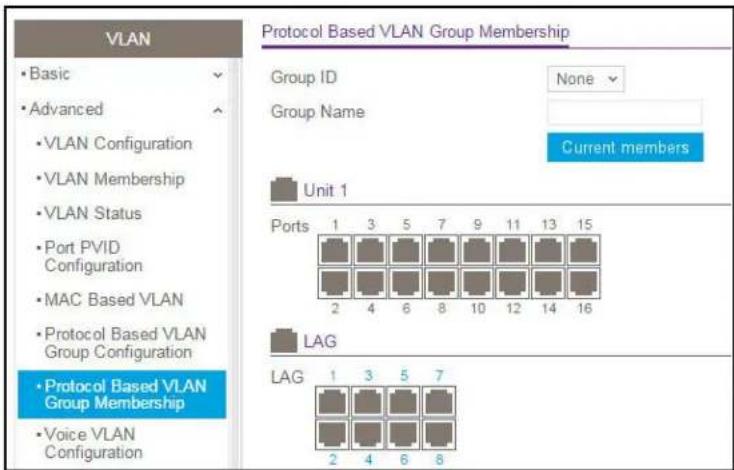Image resolution: width=734 pixels, height=470 pixels.
Task: Select LAG 8 port icon
Action: [439, 434]
